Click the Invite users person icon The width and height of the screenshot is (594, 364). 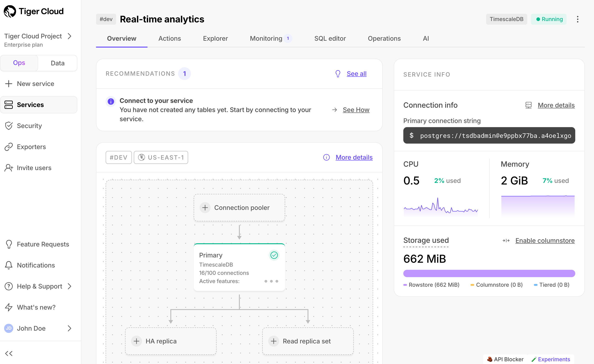(9, 168)
